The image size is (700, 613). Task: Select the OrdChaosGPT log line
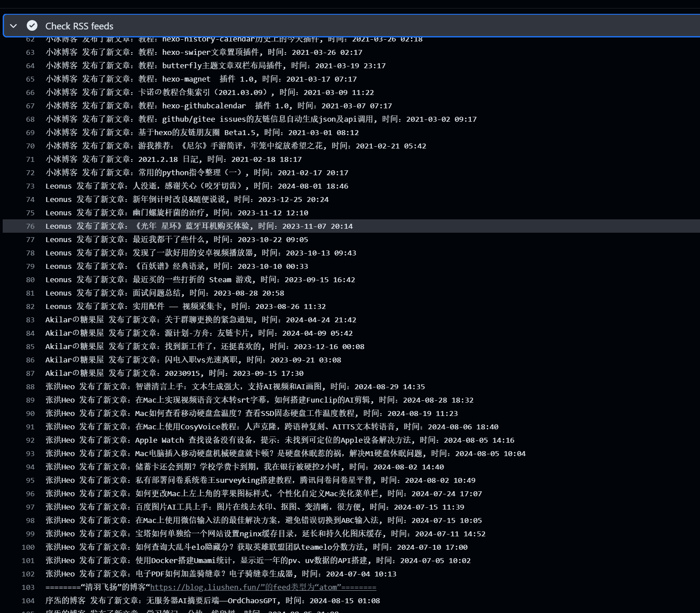coord(213,601)
